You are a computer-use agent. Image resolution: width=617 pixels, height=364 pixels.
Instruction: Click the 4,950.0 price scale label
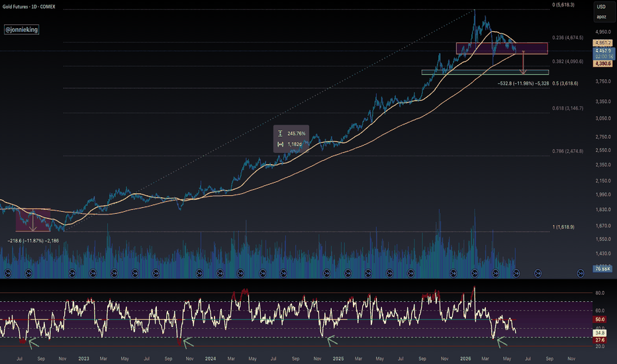pos(603,32)
